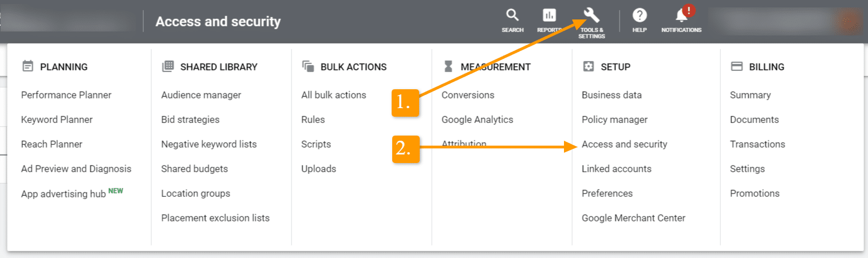Open the Notifications bell icon
Viewport: 868px width, 258px height.
(x=681, y=15)
